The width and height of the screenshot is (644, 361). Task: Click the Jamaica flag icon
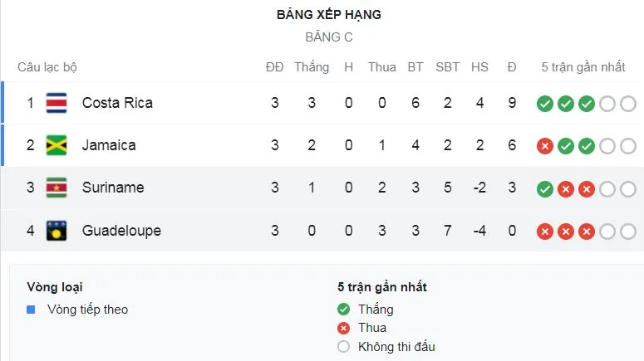click(x=57, y=145)
